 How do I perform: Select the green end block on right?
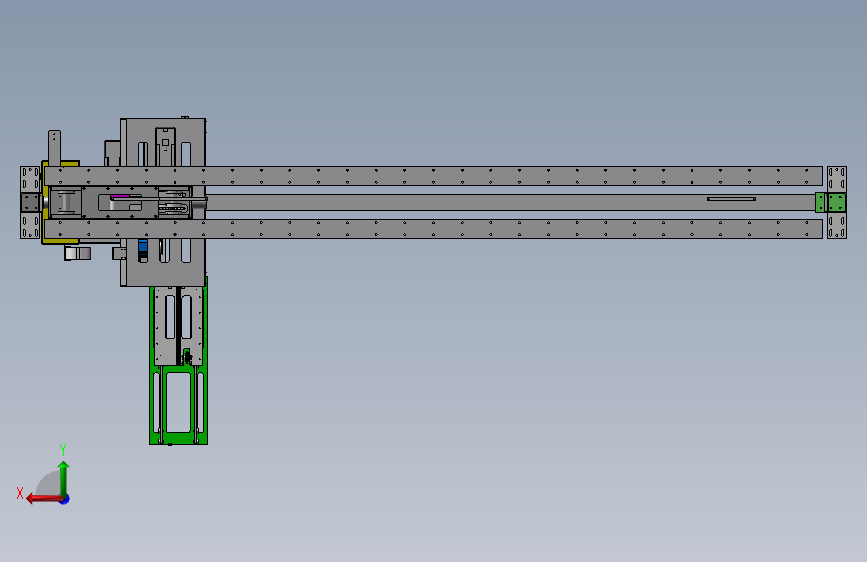(831, 202)
